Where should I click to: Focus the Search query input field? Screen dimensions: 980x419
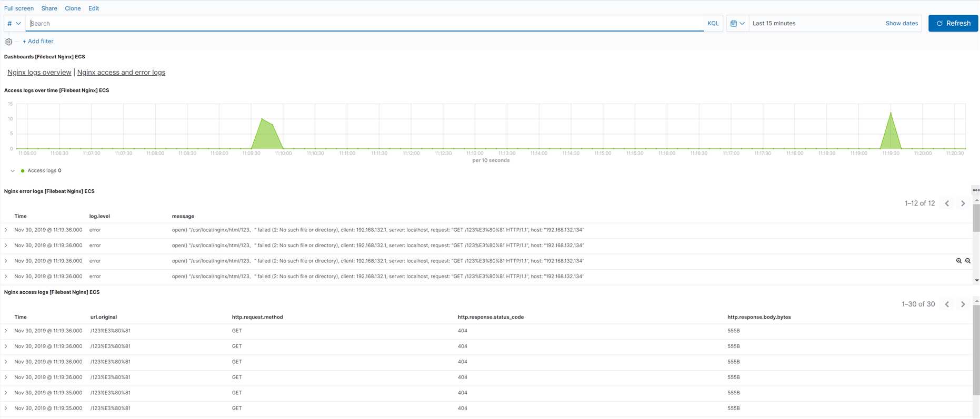click(x=365, y=24)
